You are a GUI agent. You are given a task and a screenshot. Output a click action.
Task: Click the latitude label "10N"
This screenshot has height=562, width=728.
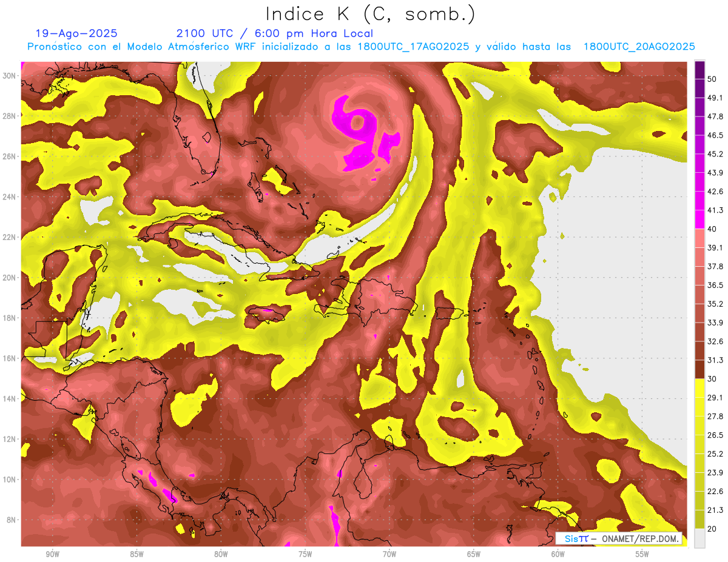(9, 480)
